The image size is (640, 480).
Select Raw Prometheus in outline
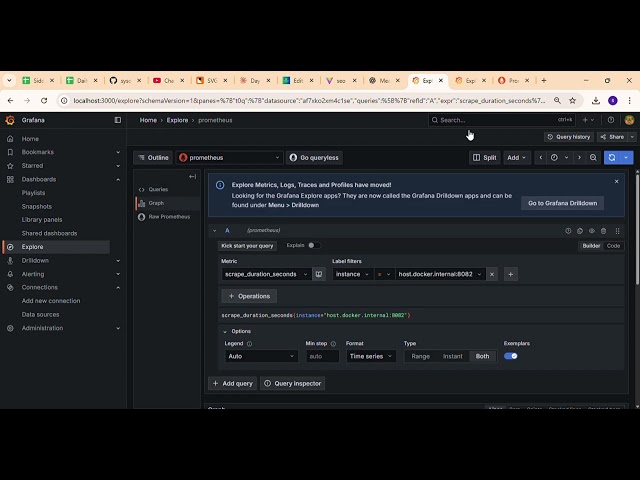click(167, 217)
